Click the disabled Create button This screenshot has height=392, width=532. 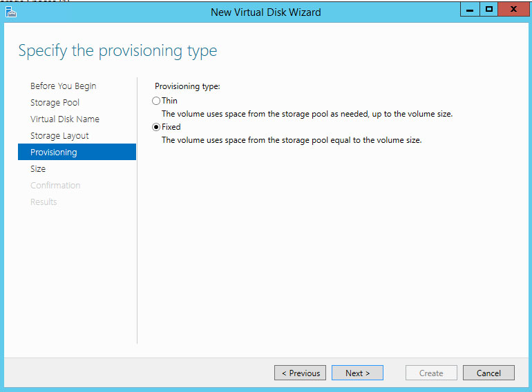click(431, 373)
